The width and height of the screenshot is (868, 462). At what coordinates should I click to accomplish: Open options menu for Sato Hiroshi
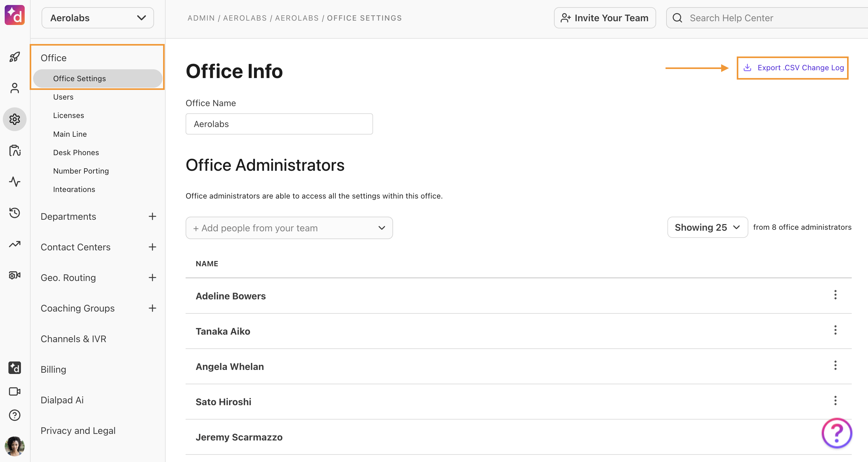pos(835,401)
